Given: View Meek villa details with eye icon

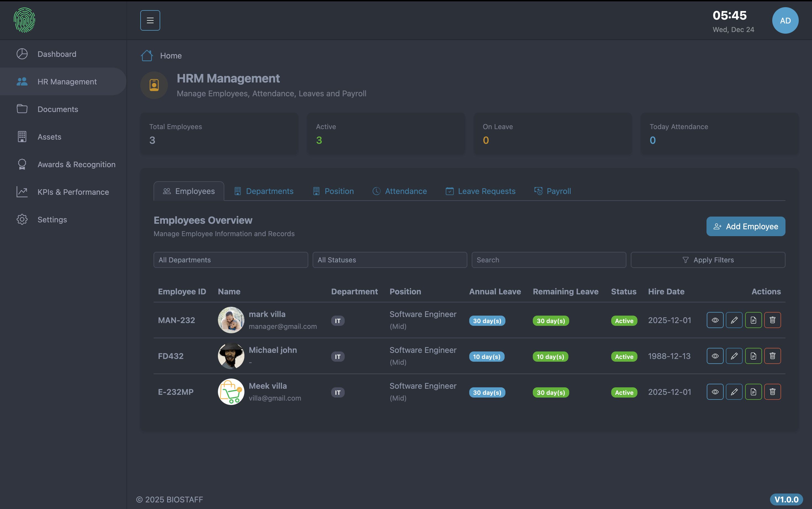Looking at the screenshot, I should click(715, 392).
